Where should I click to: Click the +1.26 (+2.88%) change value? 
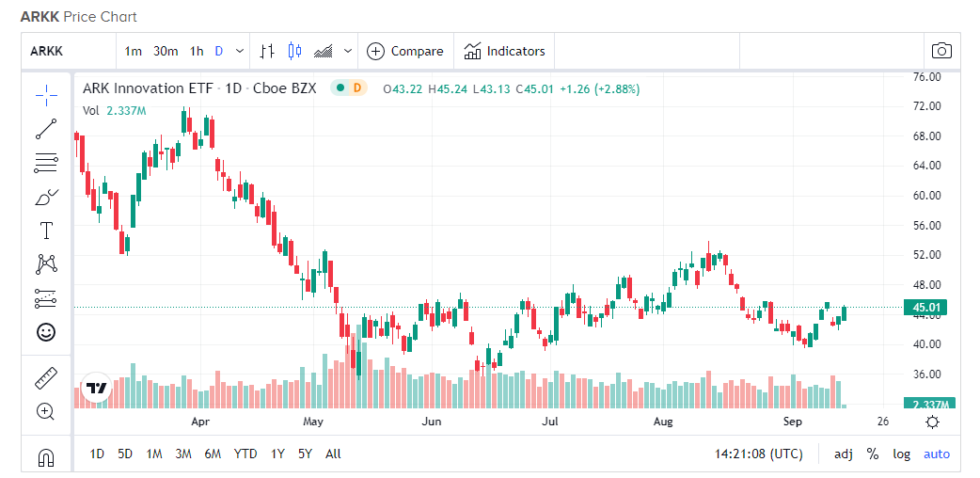(x=599, y=88)
